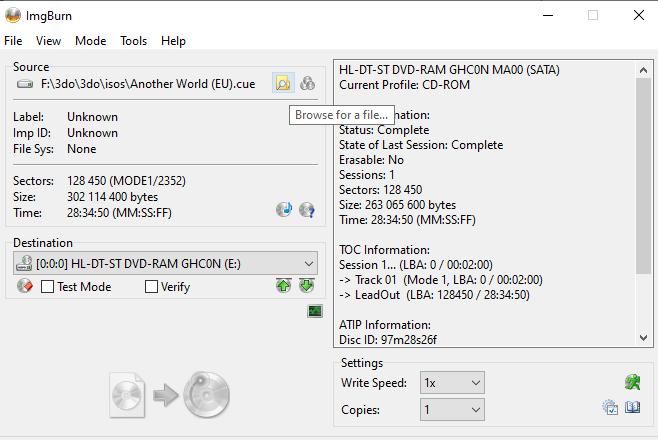The image size is (658, 440).
Task: Click the 'State of Last Session: Complete' line
Action: click(x=421, y=145)
